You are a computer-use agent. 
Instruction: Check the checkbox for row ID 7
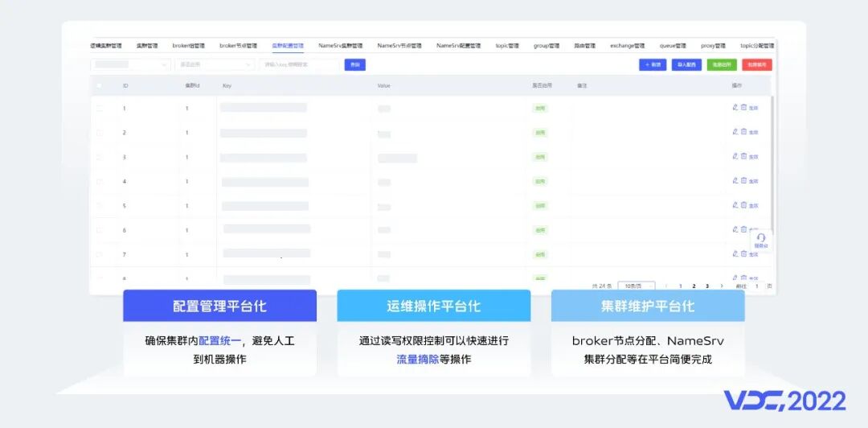pyautogui.click(x=99, y=254)
